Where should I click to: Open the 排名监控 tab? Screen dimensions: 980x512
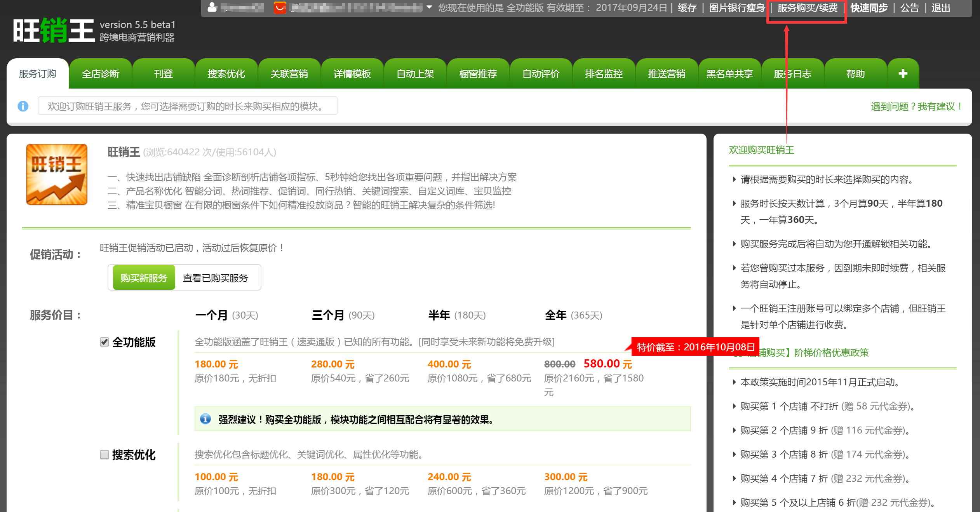pyautogui.click(x=604, y=73)
